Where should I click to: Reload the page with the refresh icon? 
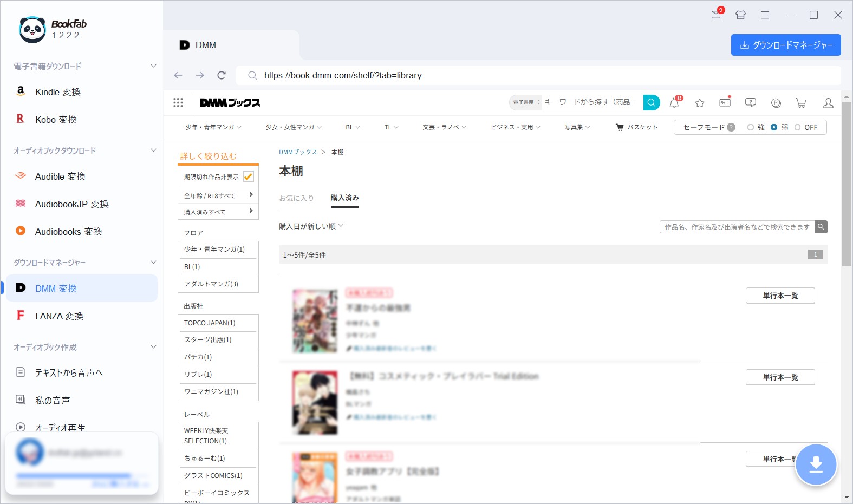pos(222,75)
